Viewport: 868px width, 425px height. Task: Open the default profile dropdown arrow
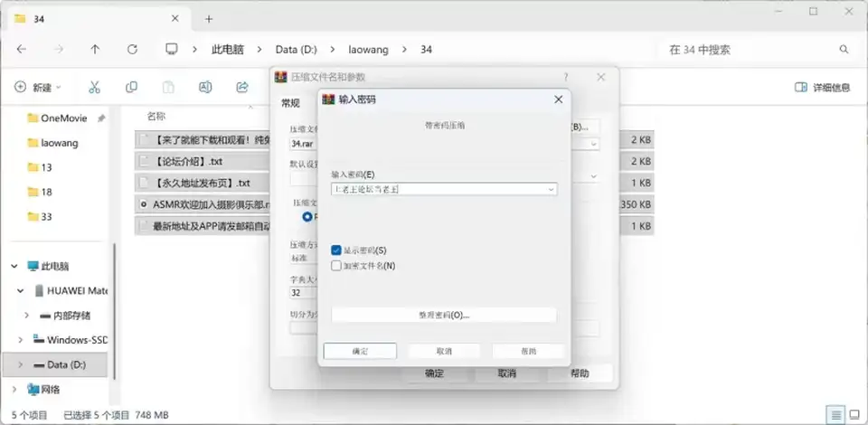tap(593, 176)
